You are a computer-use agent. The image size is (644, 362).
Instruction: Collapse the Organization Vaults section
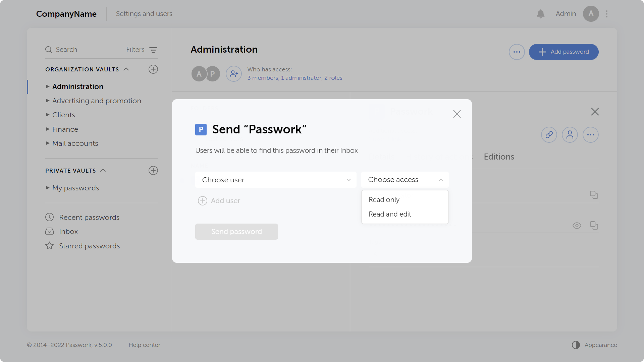tap(126, 69)
